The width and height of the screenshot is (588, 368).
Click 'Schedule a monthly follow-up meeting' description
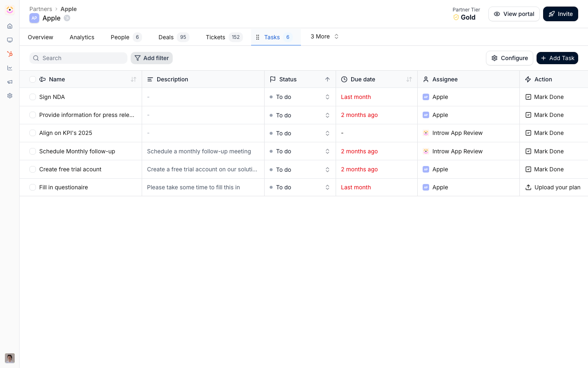coord(199,151)
